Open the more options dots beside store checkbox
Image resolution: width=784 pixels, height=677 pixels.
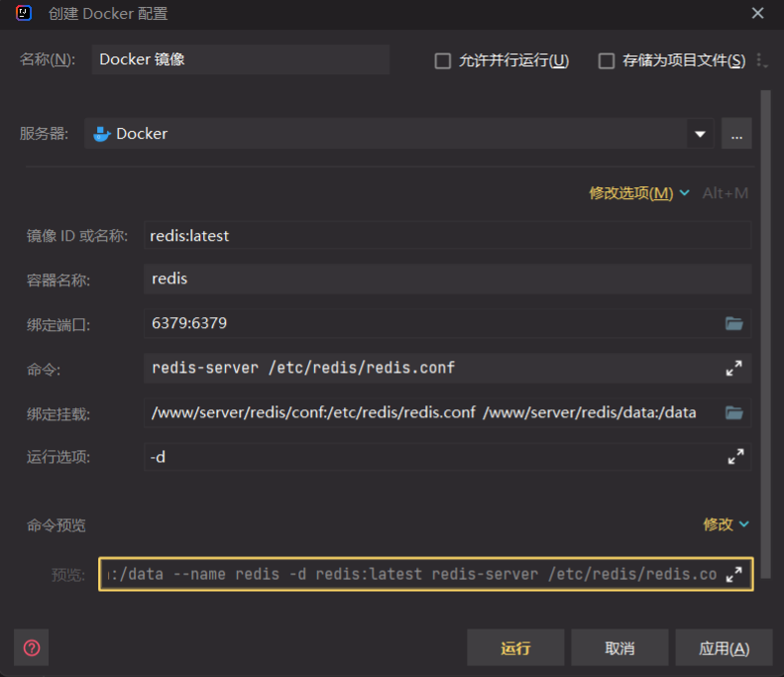[760, 60]
